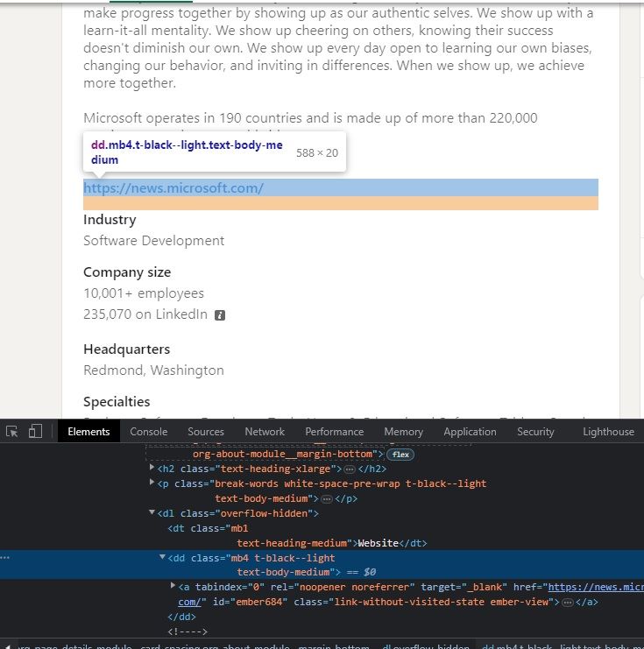Expand the anchor element ellipsis badge

pyautogui.click(x=568, y=603)
